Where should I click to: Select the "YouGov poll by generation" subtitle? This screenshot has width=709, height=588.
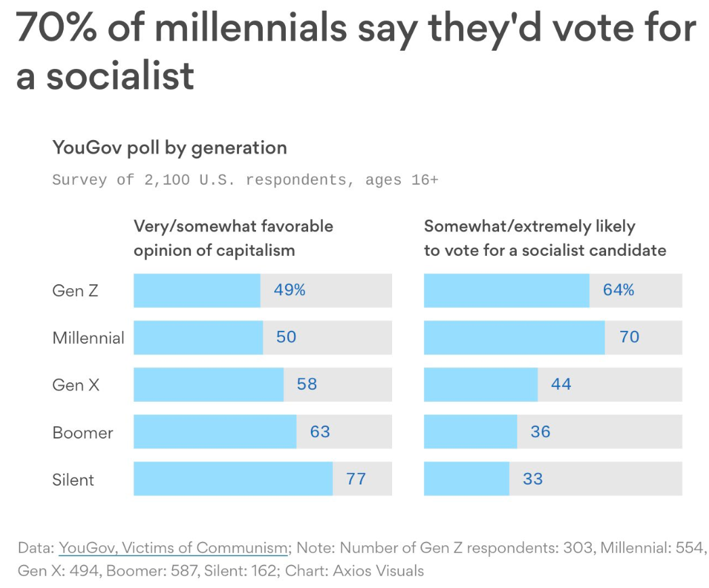169,148
